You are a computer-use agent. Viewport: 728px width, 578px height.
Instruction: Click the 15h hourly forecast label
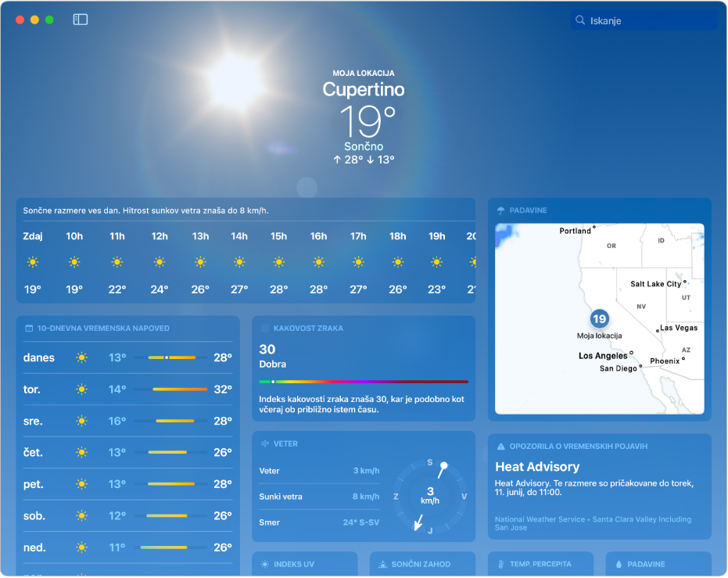[x=278, y=236]
